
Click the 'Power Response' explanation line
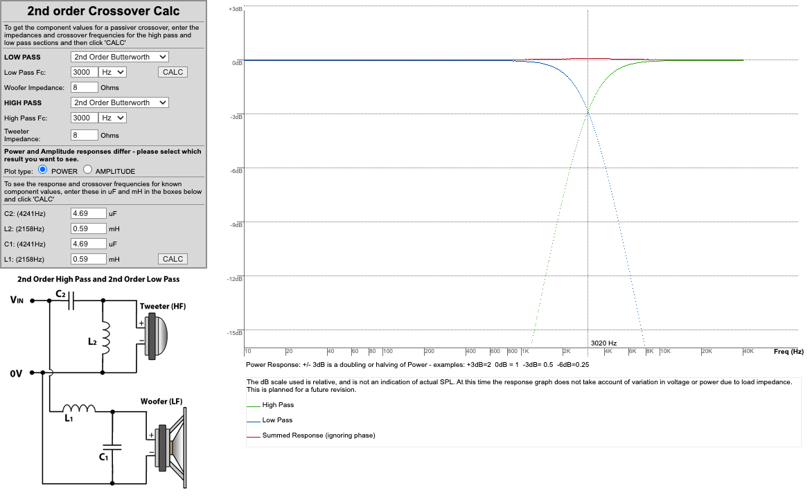(417, 364)
